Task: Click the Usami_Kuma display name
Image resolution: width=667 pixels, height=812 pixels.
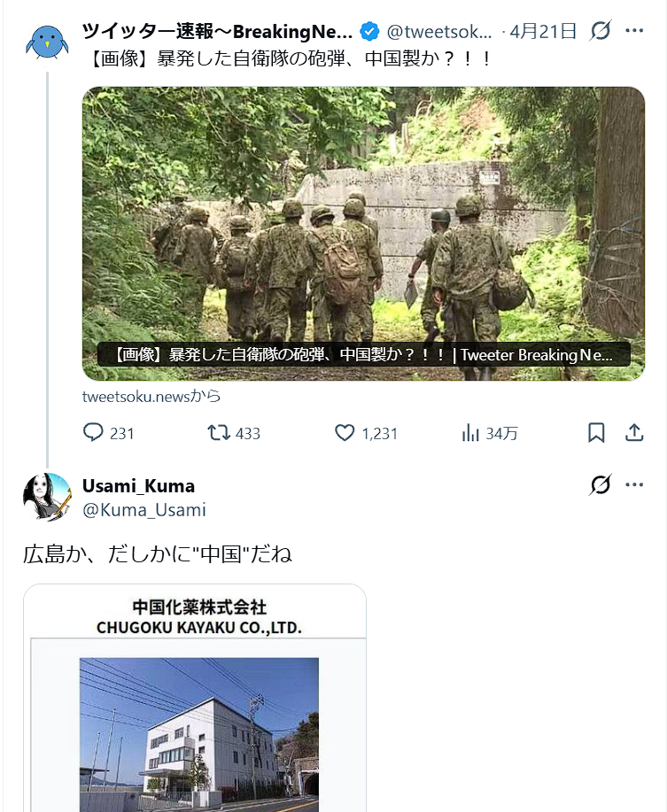Action: (x=139, y=486)
